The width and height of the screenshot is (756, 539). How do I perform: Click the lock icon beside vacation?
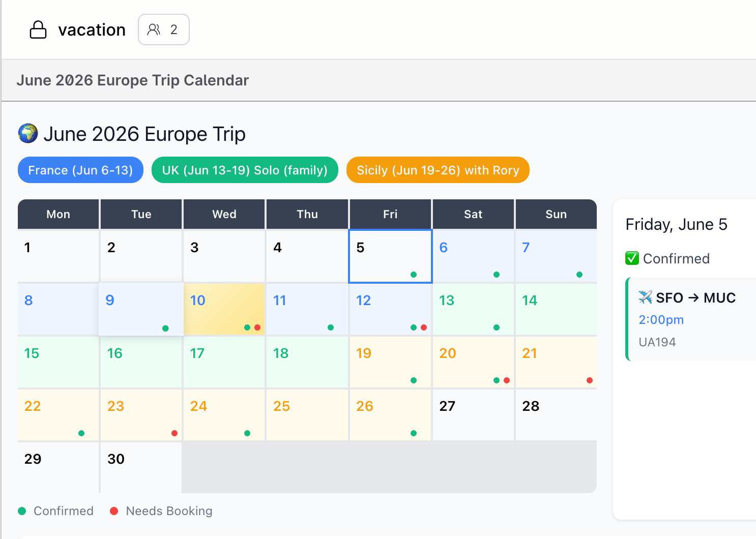point(38,30)
